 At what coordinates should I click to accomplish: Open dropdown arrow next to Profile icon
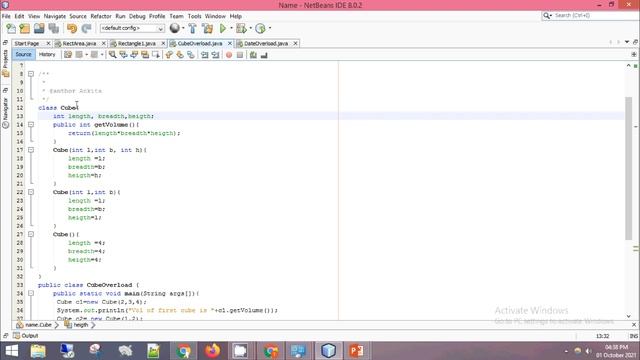pos(270,28)
